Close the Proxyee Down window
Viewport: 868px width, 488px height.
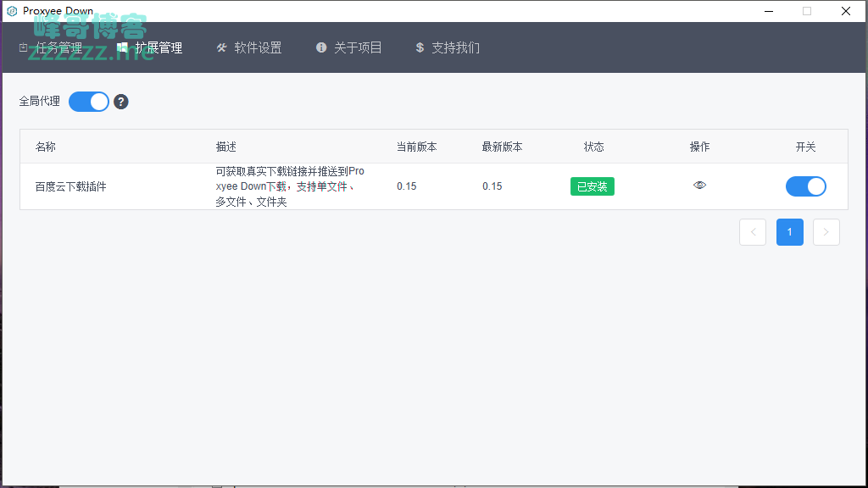845,11
